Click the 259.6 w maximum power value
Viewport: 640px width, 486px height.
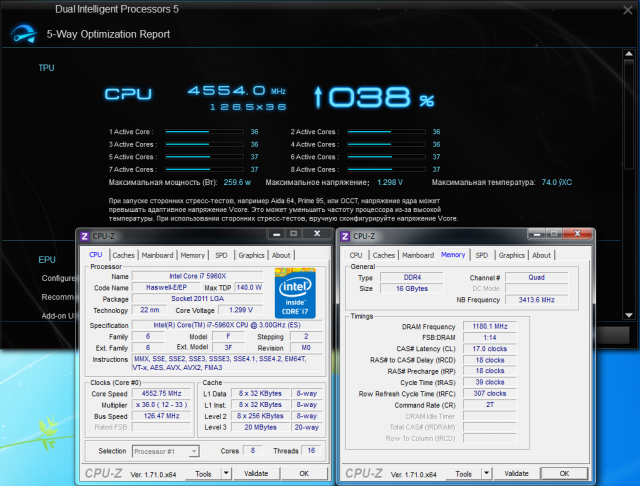[237, 182]
